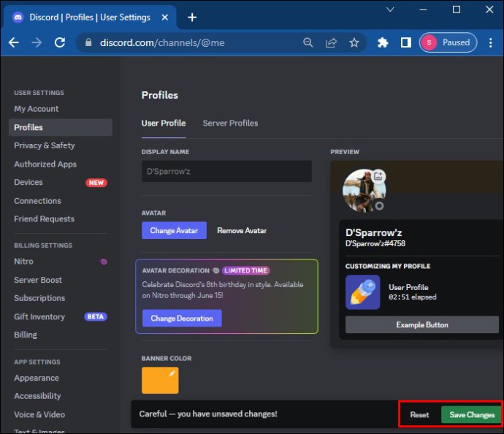
Task: Click the BETA badge beside Gift Inventory
Action: pyautogui.click(x=96, y=316)
